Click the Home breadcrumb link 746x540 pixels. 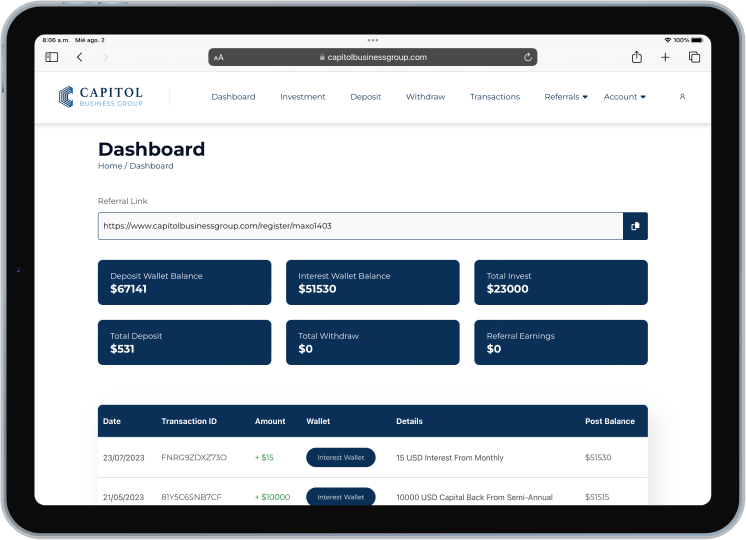[x=110, y=166]
